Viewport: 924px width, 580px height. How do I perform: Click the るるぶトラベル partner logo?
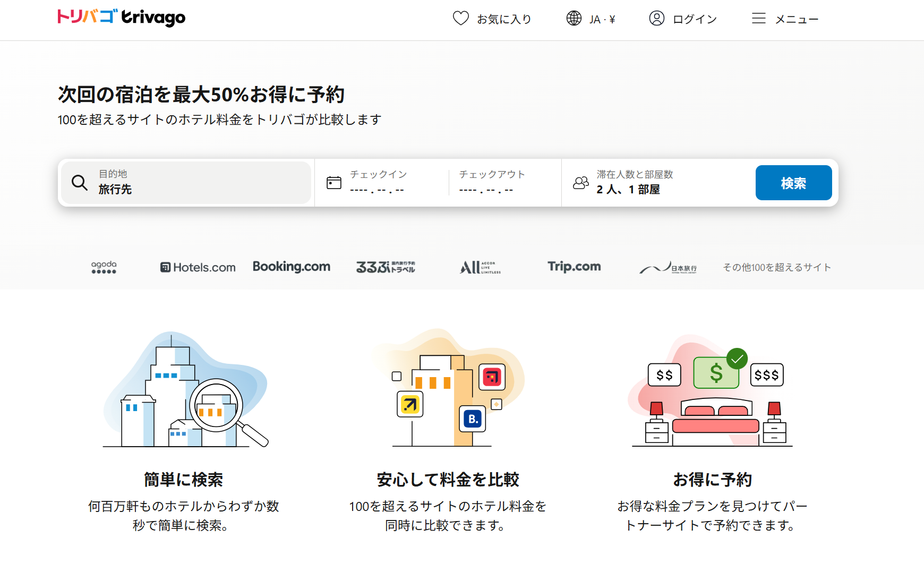pos(386,267)
